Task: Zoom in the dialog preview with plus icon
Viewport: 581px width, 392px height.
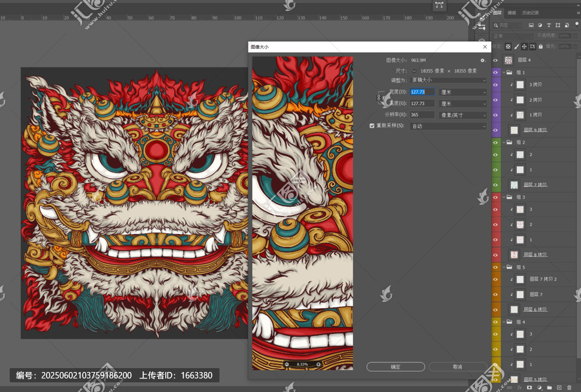Action: point(318,365)
